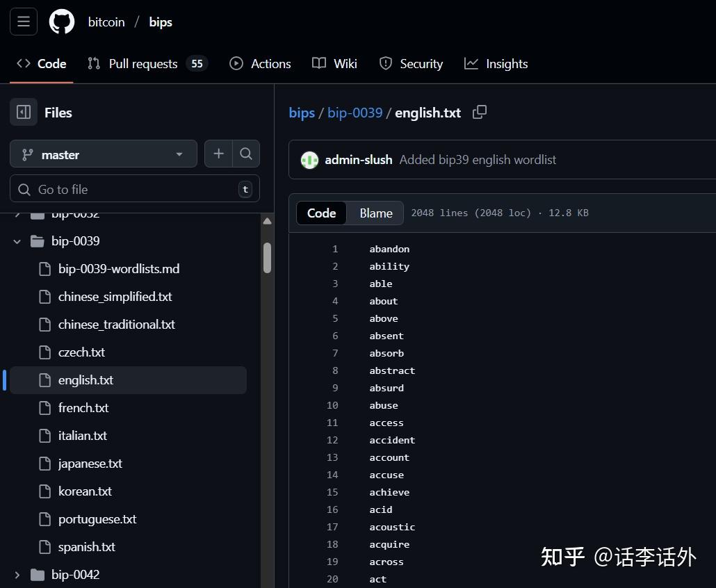Switch to the Security tab

coord(411,63)
